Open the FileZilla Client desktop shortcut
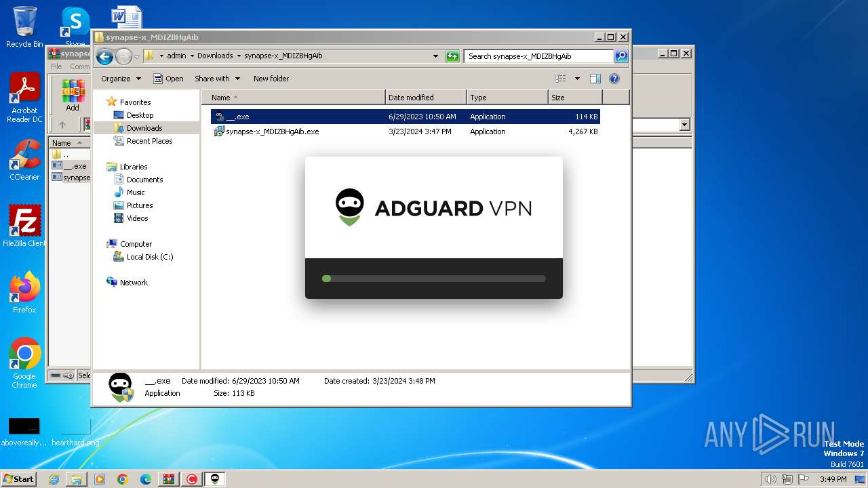The width and height of the screenshot is (868, 488). pos(24,226)
